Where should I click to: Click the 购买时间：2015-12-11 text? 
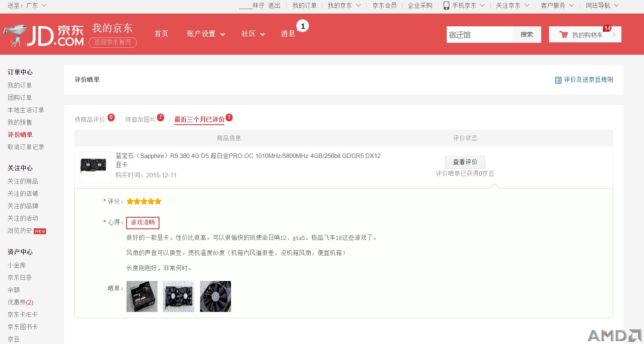[146, 175]
